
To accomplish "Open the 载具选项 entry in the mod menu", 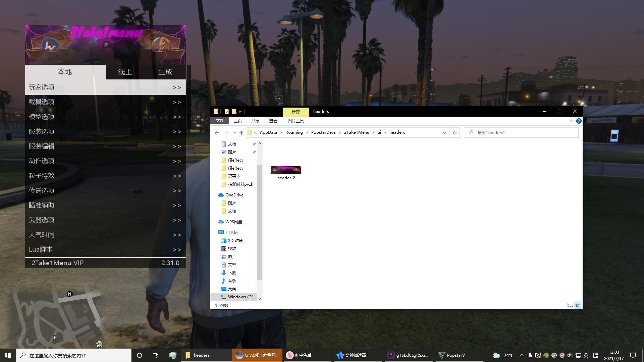I will (105, 102).
